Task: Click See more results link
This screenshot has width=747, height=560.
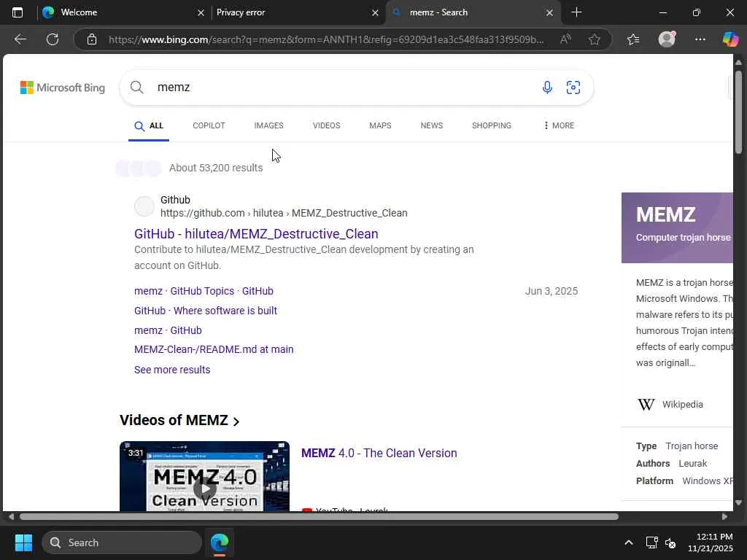Action: coord(172,370)
